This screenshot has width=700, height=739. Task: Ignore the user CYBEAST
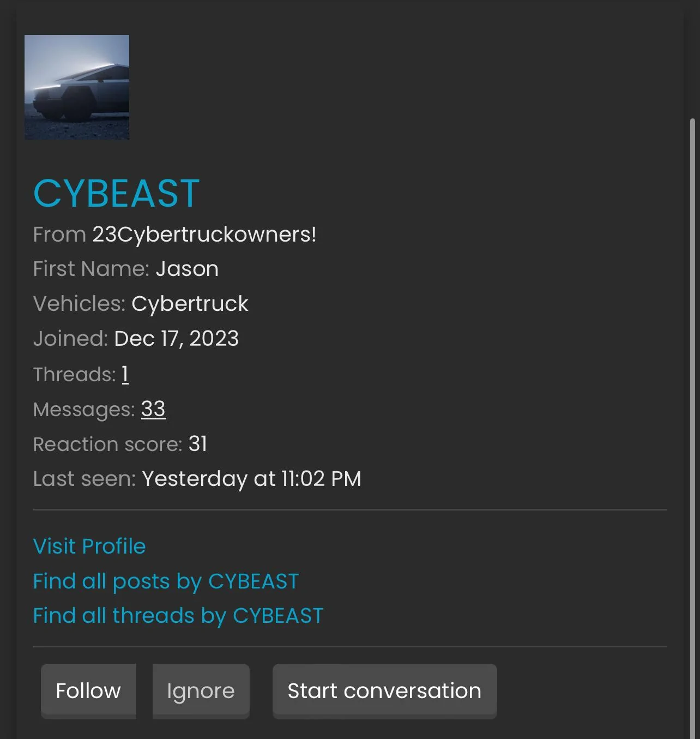[x=201, y=691]
